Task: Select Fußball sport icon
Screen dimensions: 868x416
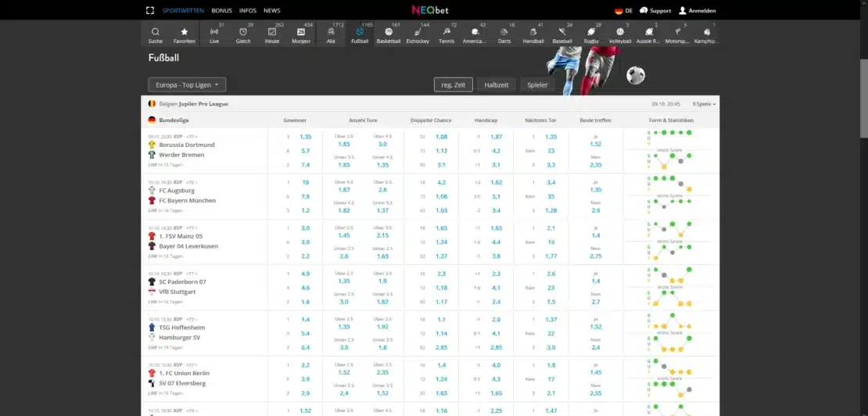Action: pos(360,32)
